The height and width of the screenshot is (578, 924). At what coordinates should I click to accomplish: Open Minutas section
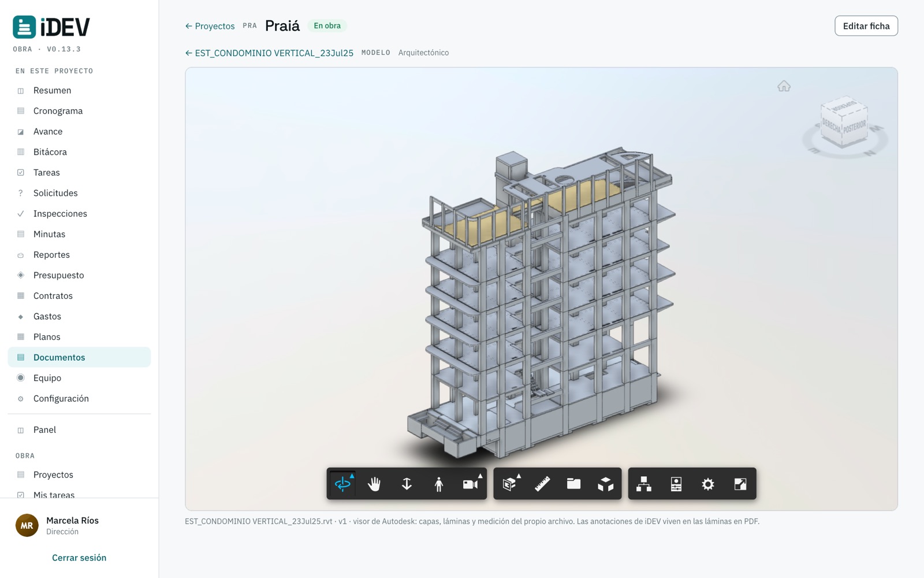point(79,234)
